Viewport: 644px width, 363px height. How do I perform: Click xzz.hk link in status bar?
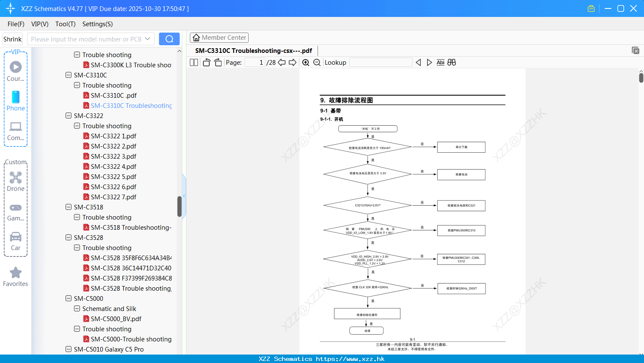tap(350, 359)
